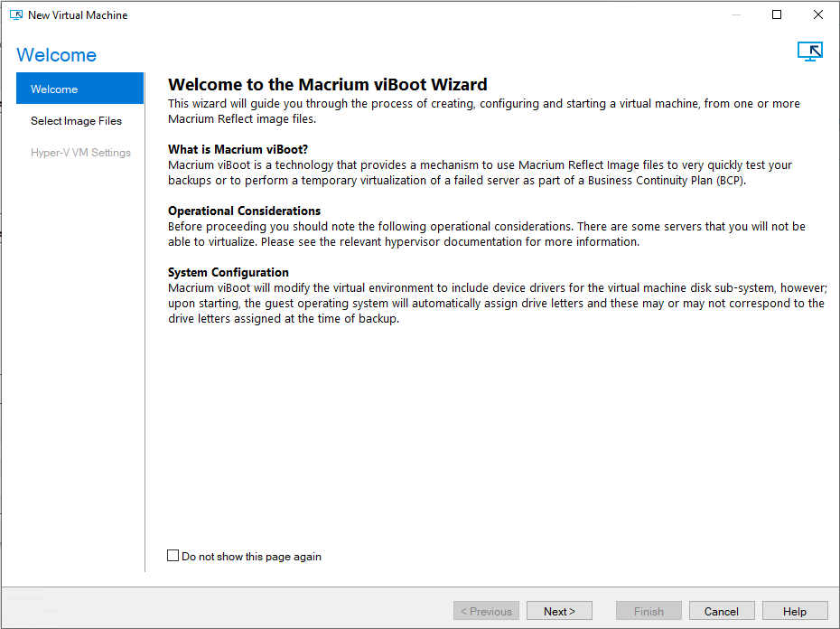Click the viBoot monitor logo icon
The height and width of the screenshot is (629, 840).
pos(810,52)
